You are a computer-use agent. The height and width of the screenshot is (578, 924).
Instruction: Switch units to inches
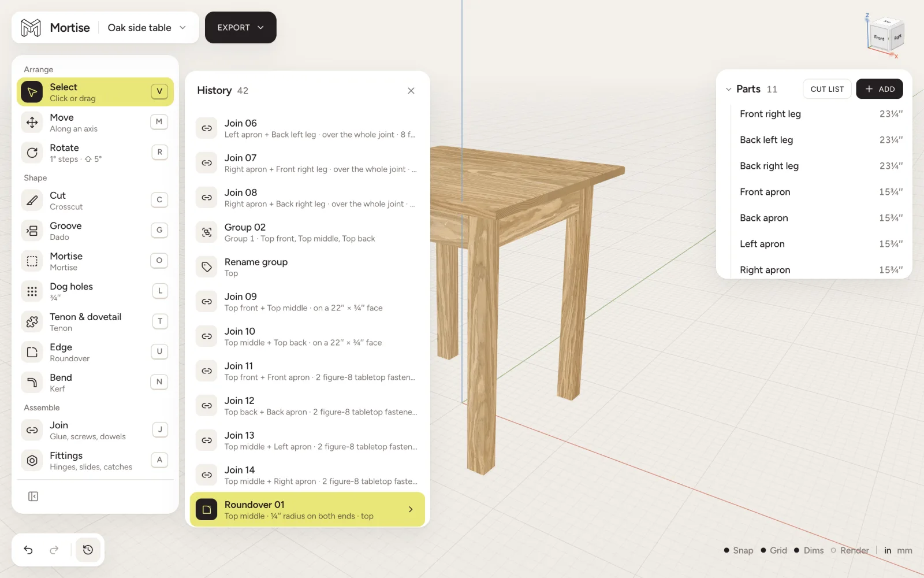click(888, 550)
